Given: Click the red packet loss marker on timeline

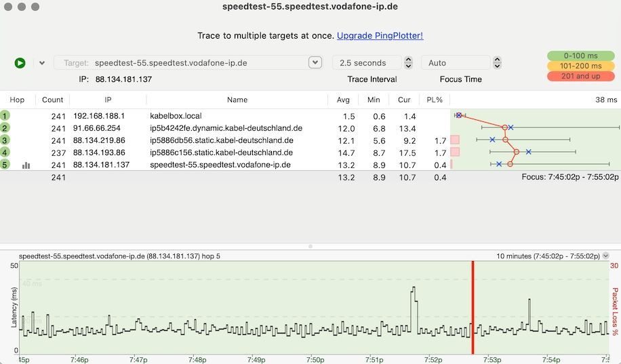Looking at the screenshot, I should click(x=473, y=306).
